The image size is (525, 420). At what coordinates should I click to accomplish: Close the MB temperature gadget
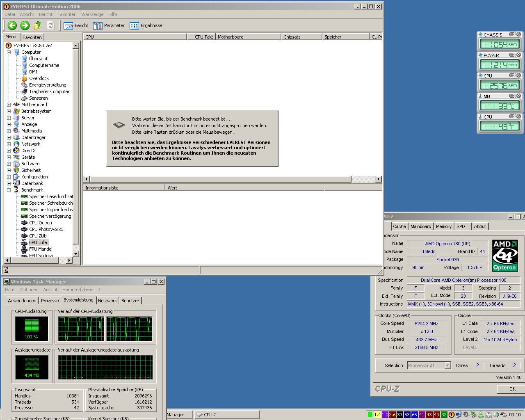518,96
